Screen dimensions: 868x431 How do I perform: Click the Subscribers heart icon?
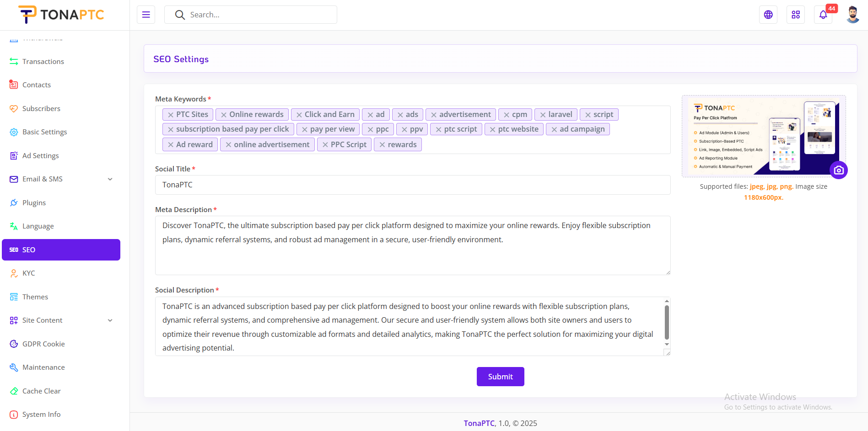coord(14,108)
